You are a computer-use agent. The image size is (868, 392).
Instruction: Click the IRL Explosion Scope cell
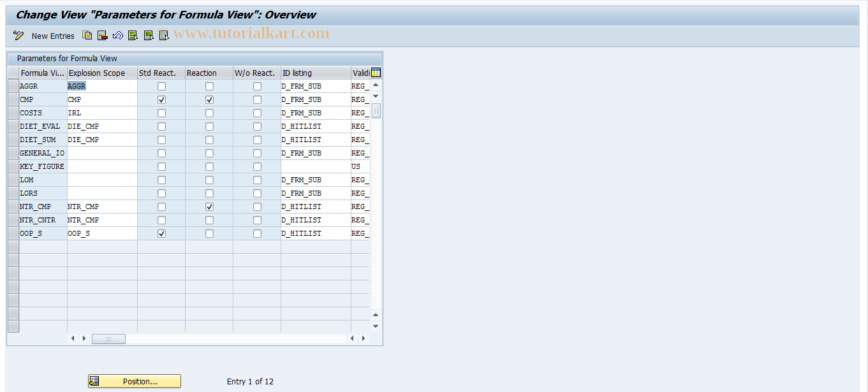(102, 113)
